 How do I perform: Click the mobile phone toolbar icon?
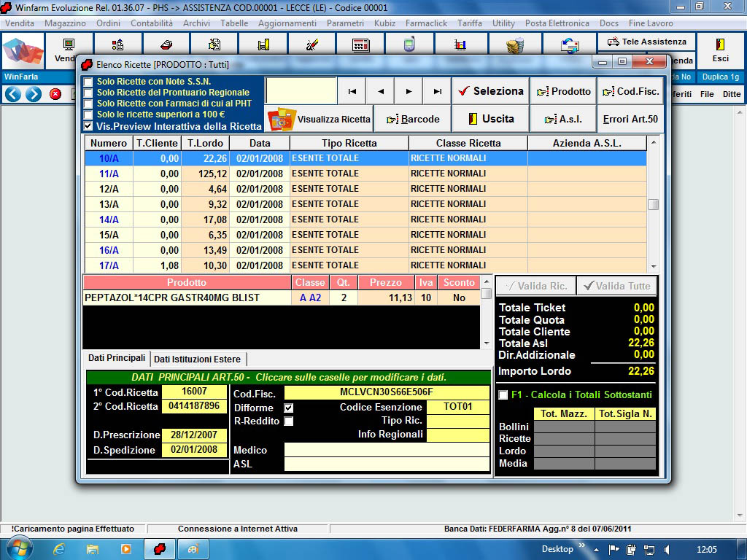pos(409,45)
